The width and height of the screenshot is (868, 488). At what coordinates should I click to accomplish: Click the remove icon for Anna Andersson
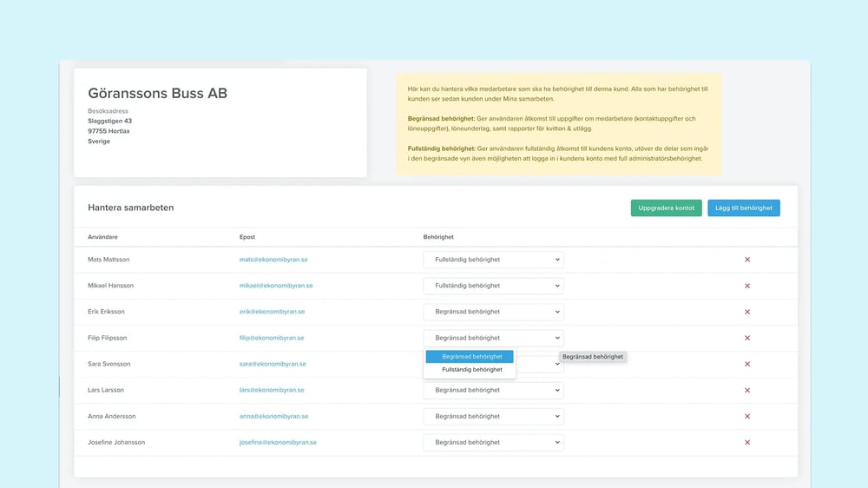tap(747, 416)
